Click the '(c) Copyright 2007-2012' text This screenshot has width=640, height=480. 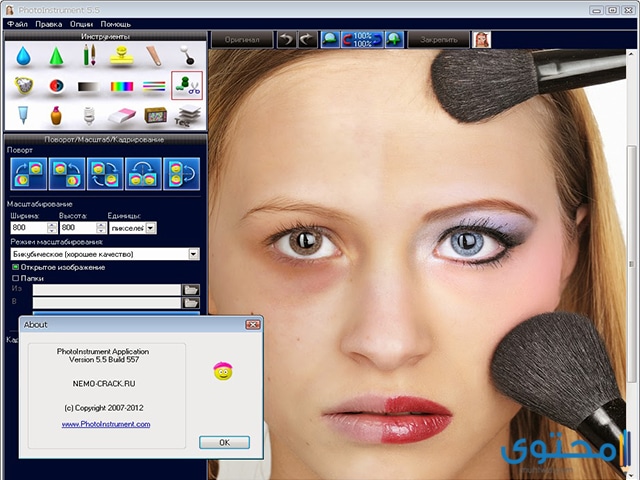click(x=104, y=408)
